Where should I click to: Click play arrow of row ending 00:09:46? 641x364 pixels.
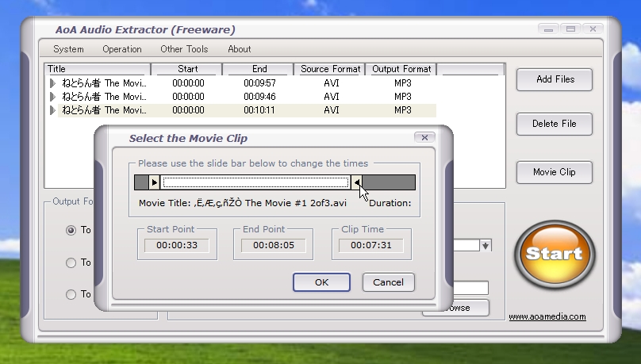[52, 97]
